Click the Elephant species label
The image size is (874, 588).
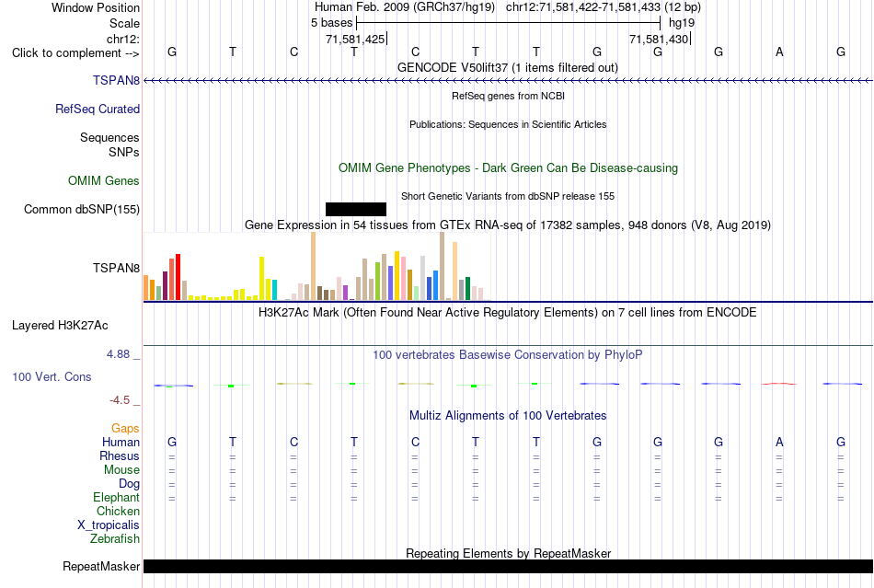point(116,497)
